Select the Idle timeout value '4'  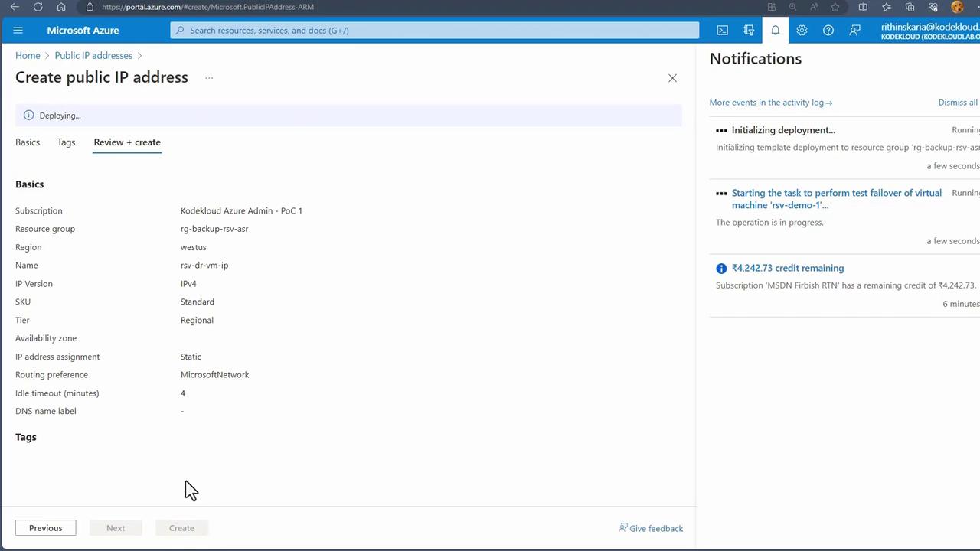tap(183, 393)
